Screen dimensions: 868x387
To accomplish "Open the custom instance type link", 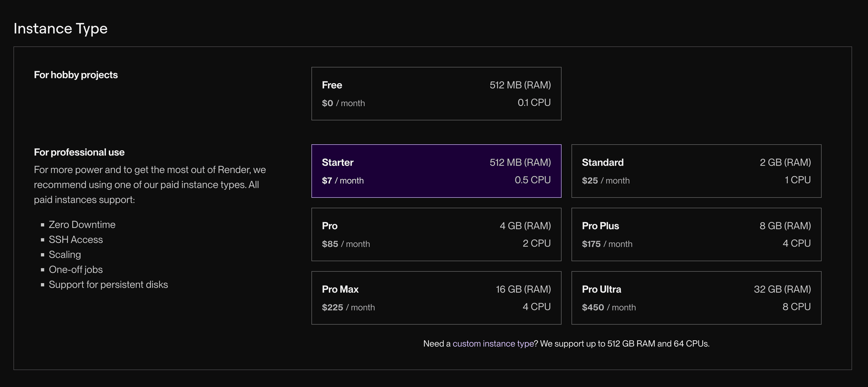I will 493,344.
